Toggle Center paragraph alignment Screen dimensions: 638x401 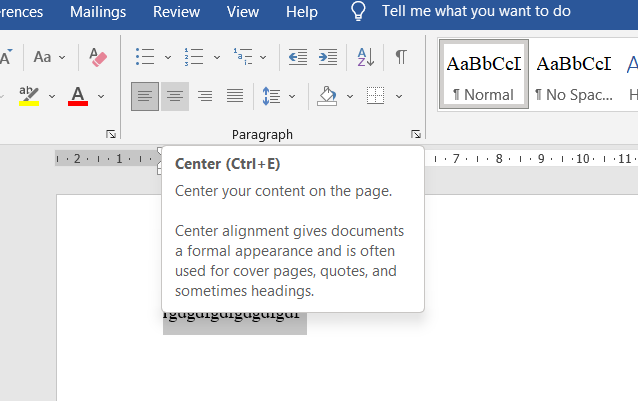(x=175, y=96)
